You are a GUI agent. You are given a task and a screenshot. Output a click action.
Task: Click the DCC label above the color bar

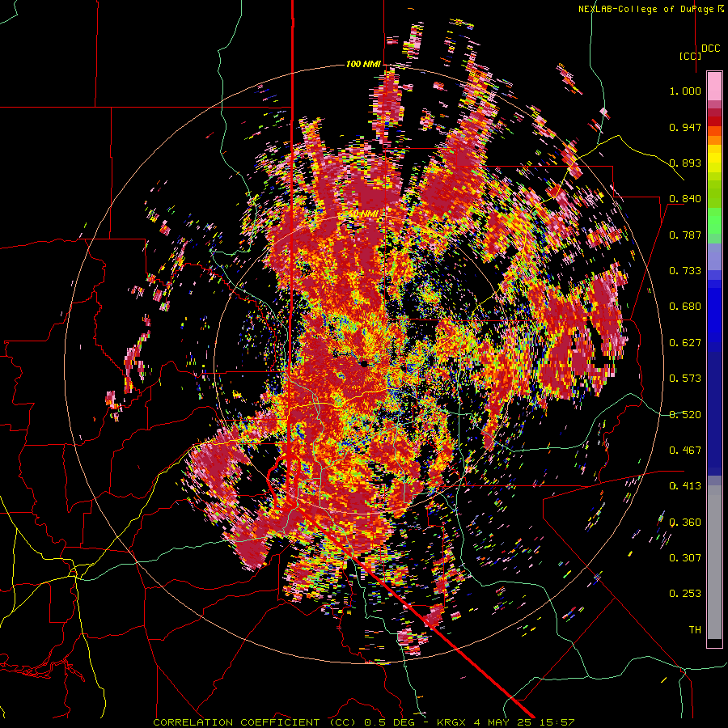[x=711, y=49]
